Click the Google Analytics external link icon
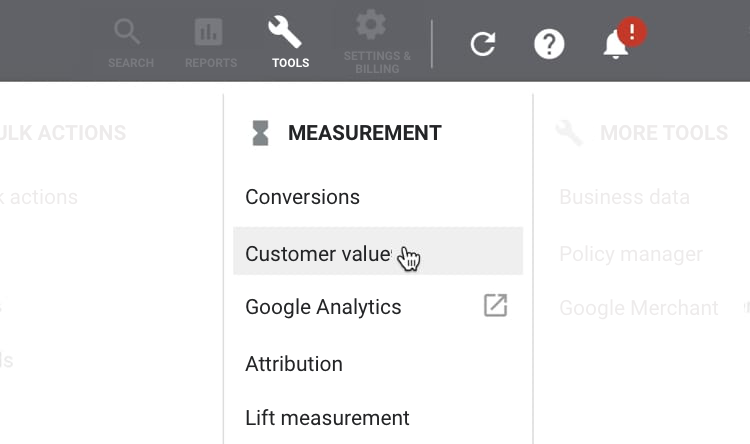This screenshot has height=444, width=750. (495, 306)
